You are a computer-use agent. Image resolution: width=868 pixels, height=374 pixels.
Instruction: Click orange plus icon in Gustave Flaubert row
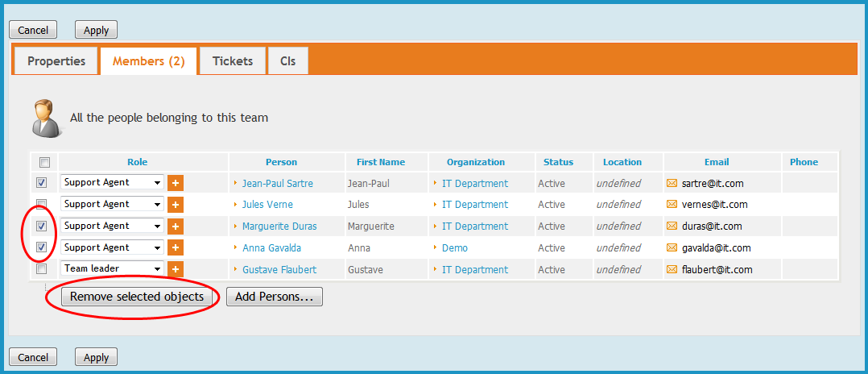point(176,270)
